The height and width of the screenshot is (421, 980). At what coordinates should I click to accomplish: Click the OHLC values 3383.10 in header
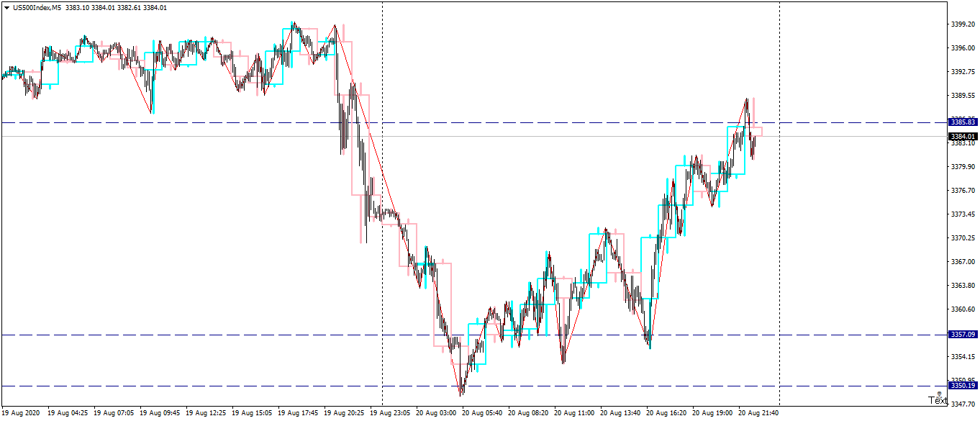[x=77, y=7]
